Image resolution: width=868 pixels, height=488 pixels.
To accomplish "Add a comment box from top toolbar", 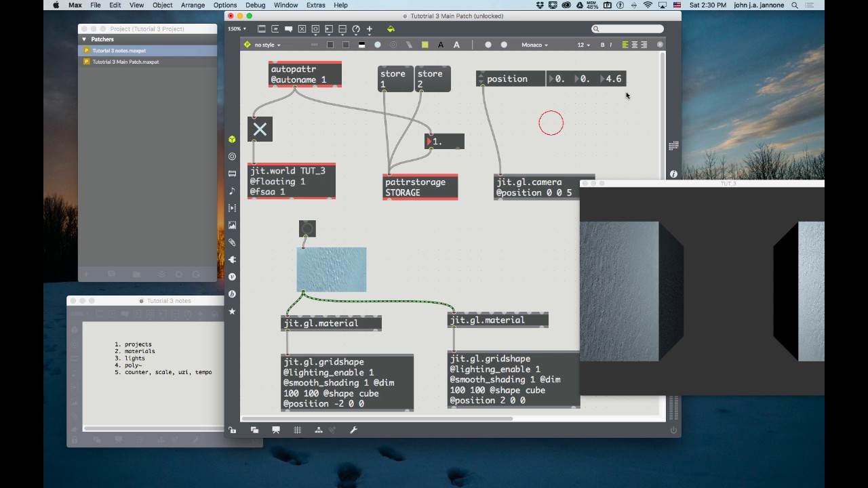I will 288,29.
